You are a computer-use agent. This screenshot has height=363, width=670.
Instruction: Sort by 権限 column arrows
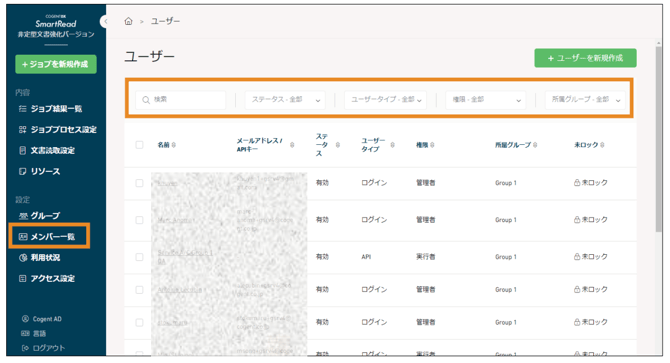coord(432,145)
